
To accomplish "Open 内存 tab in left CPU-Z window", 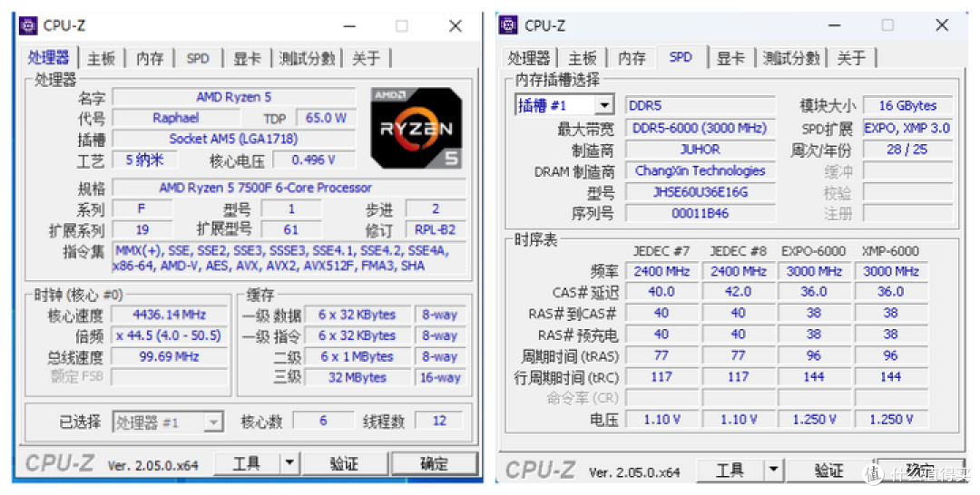I will point(150,58).
